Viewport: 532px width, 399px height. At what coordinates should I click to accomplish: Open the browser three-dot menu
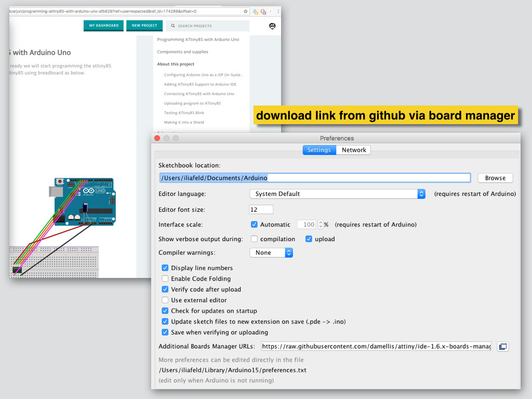(278, 11)
